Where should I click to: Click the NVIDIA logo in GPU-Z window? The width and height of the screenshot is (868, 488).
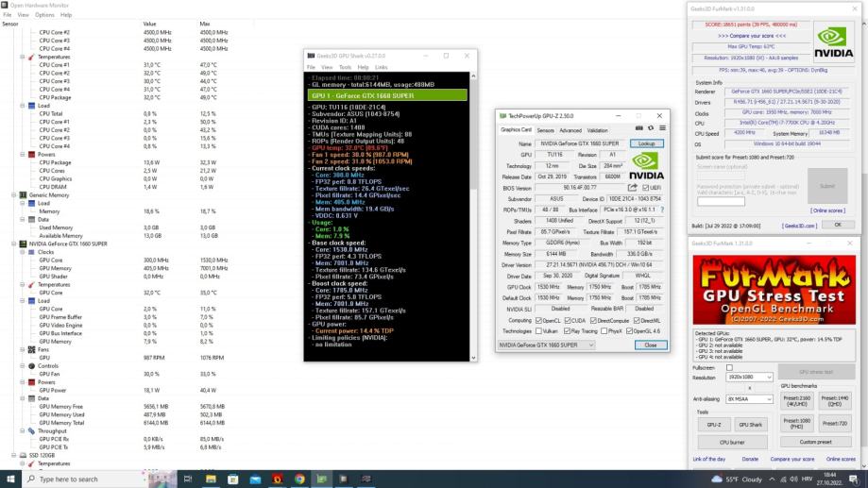click(645, 166)
